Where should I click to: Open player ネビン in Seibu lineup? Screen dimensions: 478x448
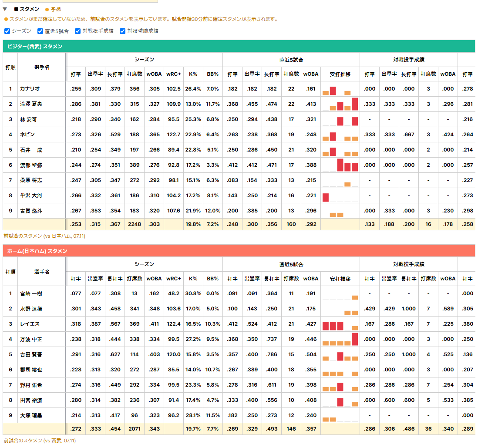pos(27,135)
